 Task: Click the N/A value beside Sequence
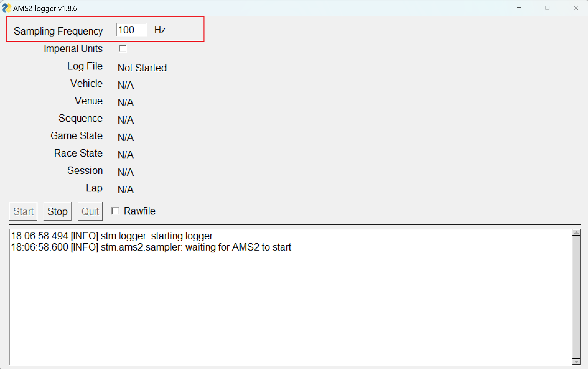tap(126, 120)
